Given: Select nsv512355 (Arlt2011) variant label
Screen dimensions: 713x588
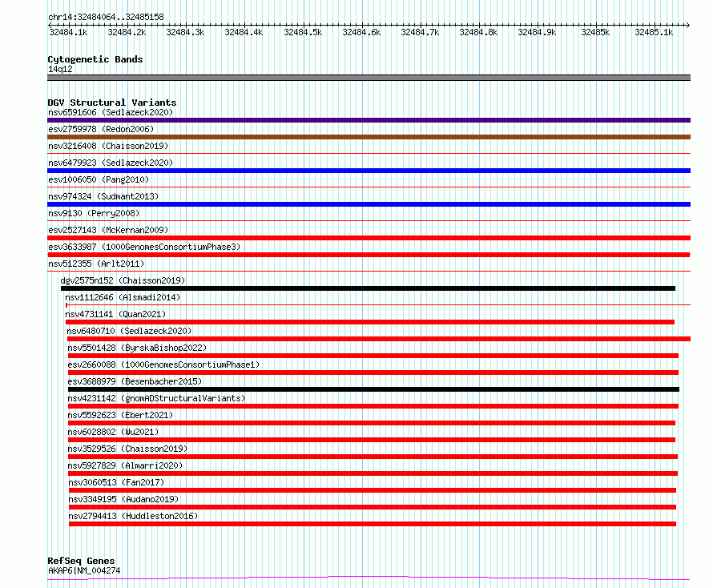Looking at the screenshot, I should [x=96, y=264].
